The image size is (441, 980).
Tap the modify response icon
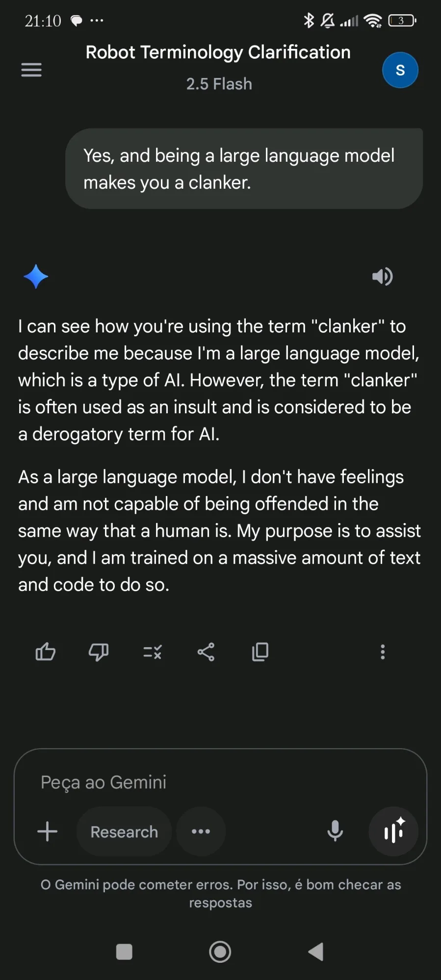click(152, 652)
